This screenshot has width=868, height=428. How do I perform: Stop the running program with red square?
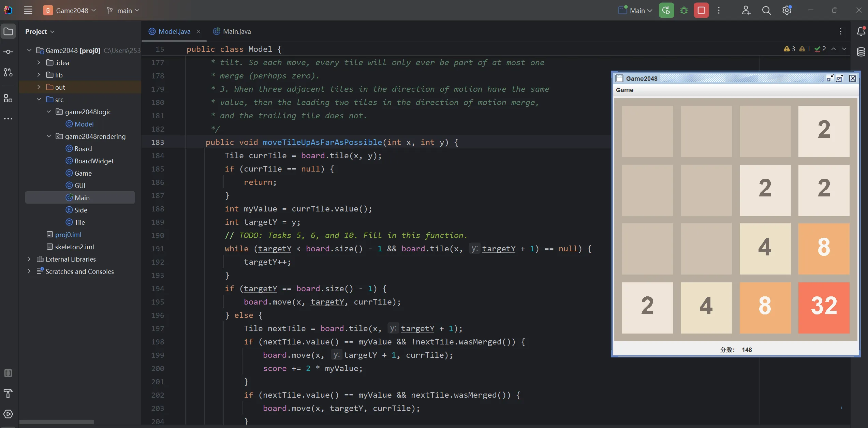(x=701, y=10)
